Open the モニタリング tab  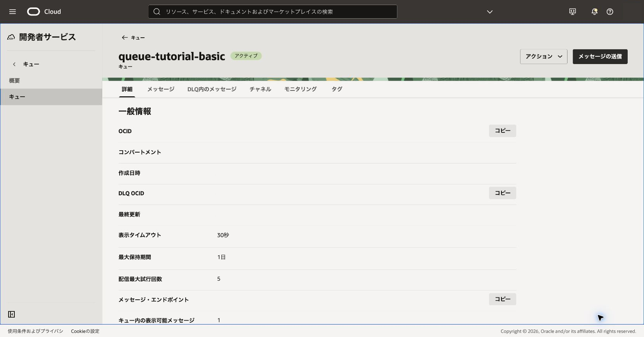tap(300, 89)
